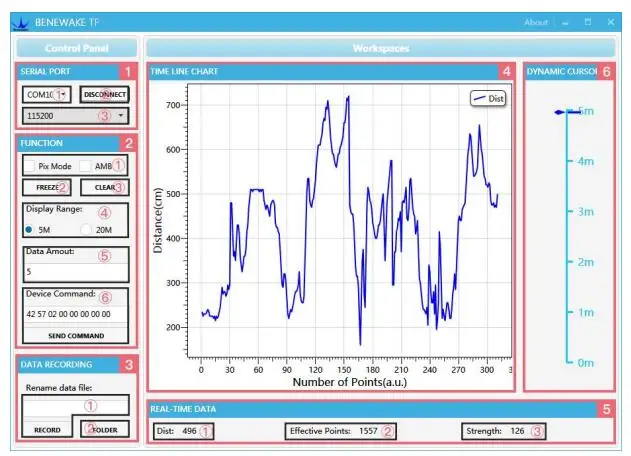The image size is (631, 456).
Task: Maximize the Benewake TF window
Action: coord(588,22)
